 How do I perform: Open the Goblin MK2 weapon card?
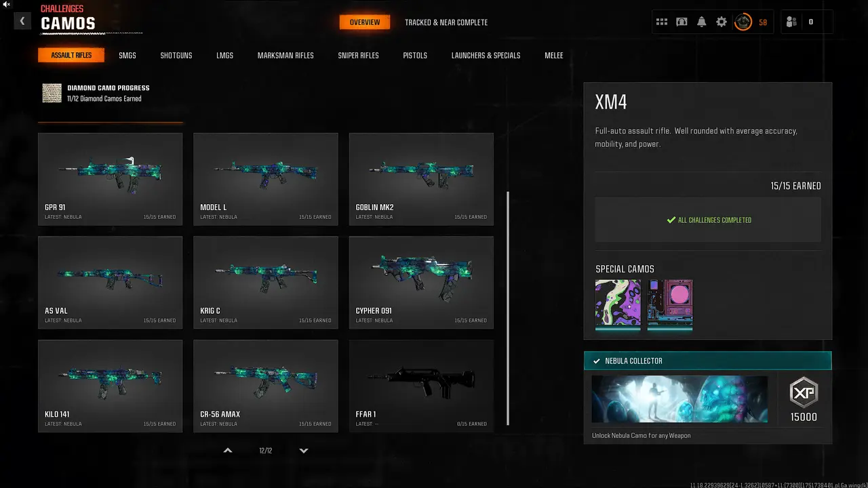pyautogui.click(x=421, y=179)
